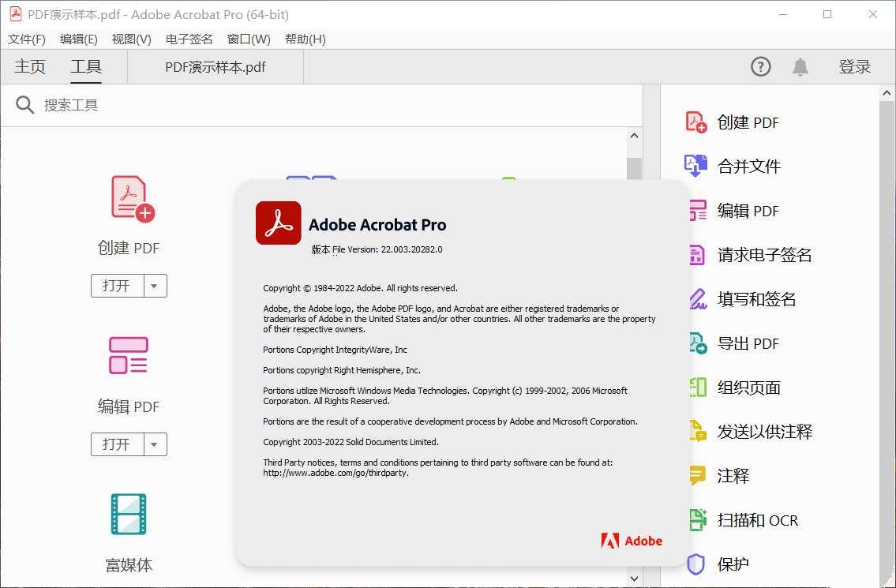Viewport: 896px width, 588px height.
Task: Select the 请求电子签名 tool icon
Action: (x=695, y=255)
